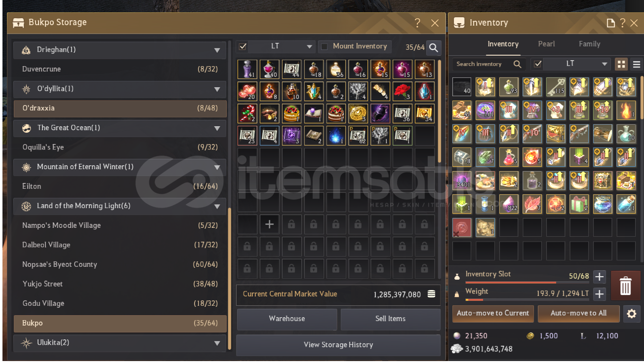
Task: Open inventory settings gear icon
Action: pos(631,314)
